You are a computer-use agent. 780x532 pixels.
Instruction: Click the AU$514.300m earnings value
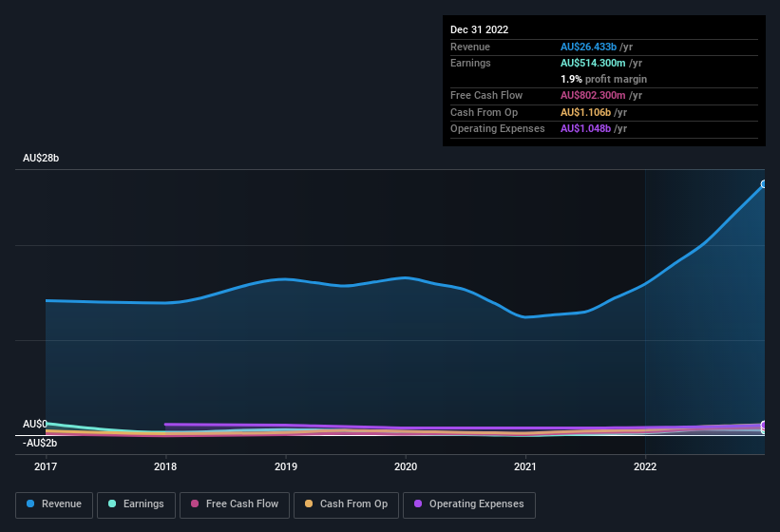point(593,63)
